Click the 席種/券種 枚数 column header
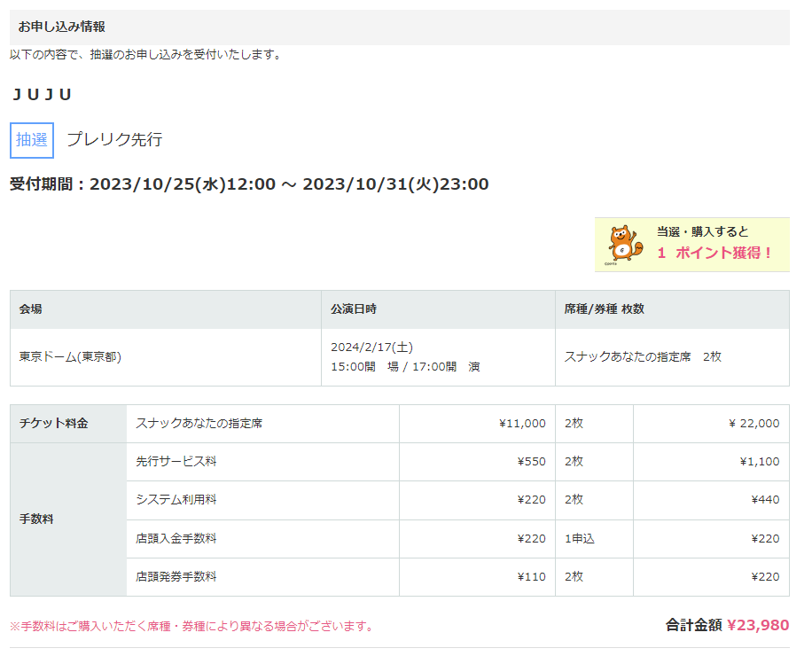This screenshot has height=656, width=812. (x=604, y=309)
